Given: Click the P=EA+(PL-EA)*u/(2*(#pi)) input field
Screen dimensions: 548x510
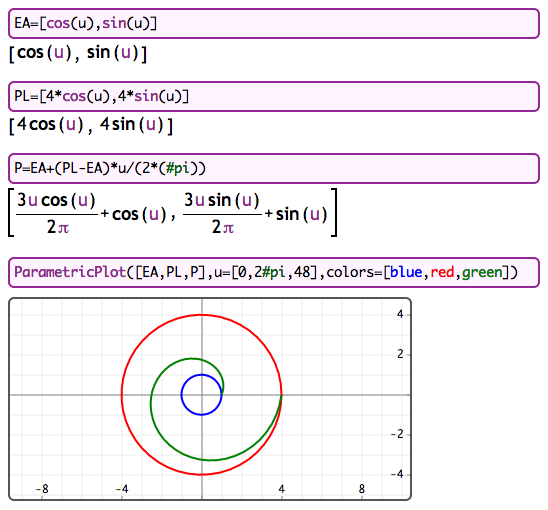Looking at the screenshot, I should (x=274, y=168).
